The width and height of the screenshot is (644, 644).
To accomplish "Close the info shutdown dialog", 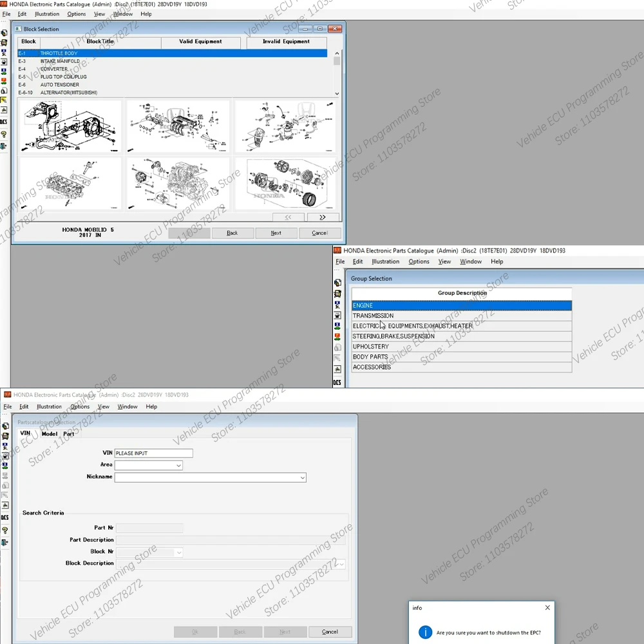I will [547, 608].
